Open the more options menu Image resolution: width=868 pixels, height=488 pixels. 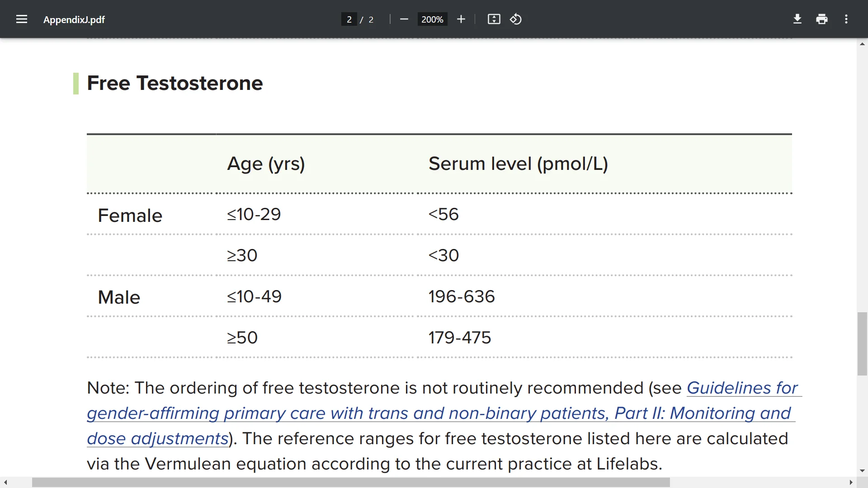[846, 19]
